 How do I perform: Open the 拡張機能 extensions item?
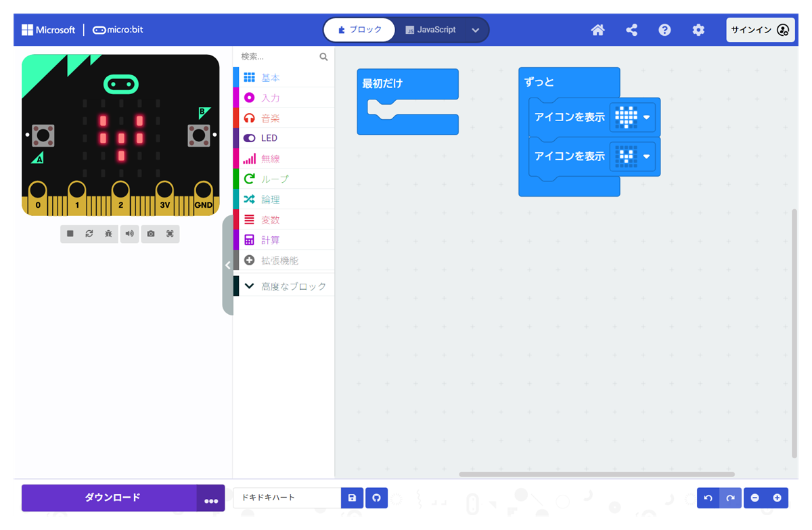point(284,260)
